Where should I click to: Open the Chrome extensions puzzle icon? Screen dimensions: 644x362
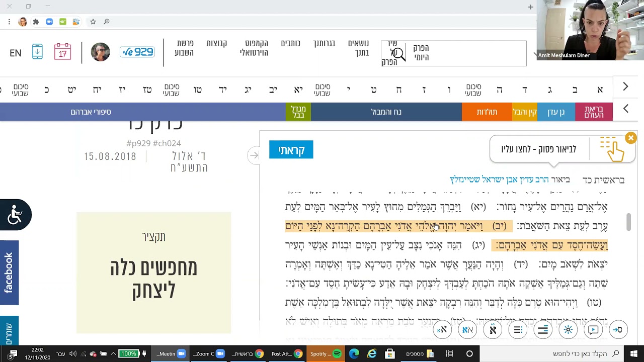tap(36, 22)
